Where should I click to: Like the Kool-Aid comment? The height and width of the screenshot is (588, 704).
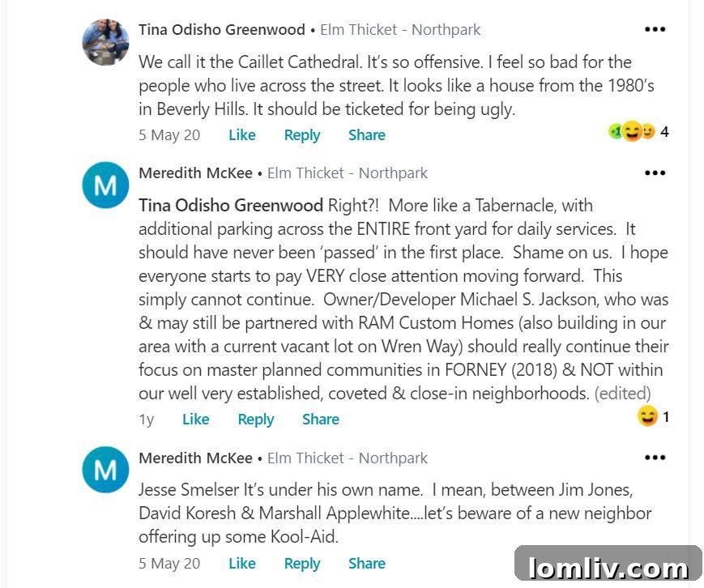[241, 564]
